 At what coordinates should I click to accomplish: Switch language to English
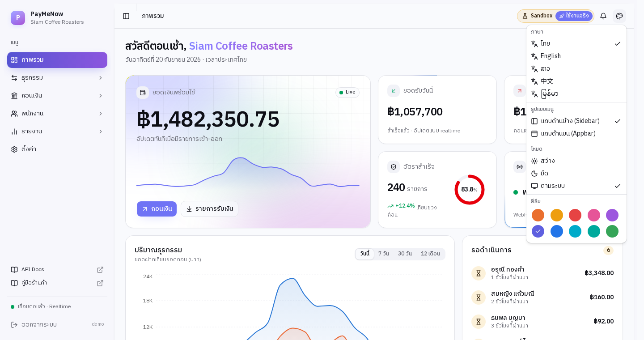click(x=576, y=56)
